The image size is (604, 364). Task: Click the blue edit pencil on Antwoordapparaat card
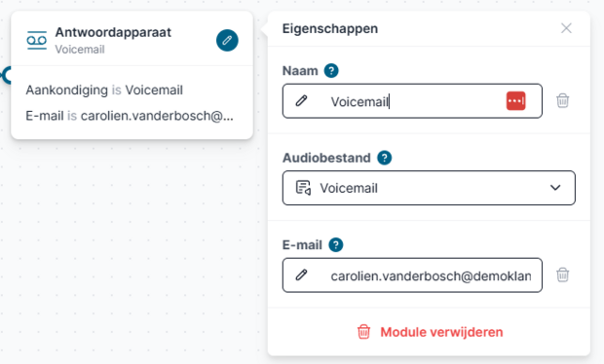227,41
